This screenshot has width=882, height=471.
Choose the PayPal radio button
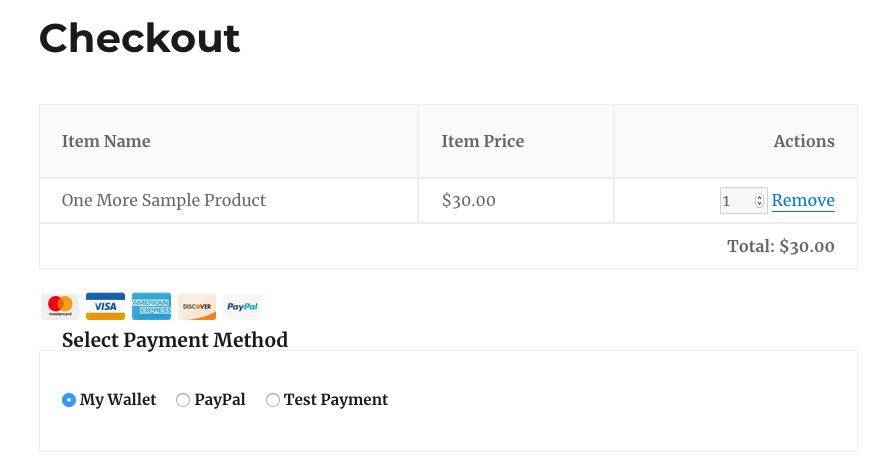click(x=183, y=400)
